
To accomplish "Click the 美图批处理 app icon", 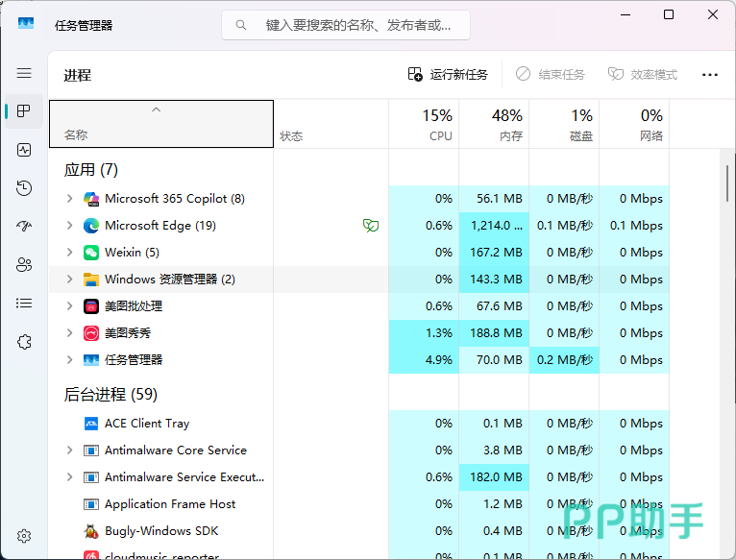I will [91, 306].
